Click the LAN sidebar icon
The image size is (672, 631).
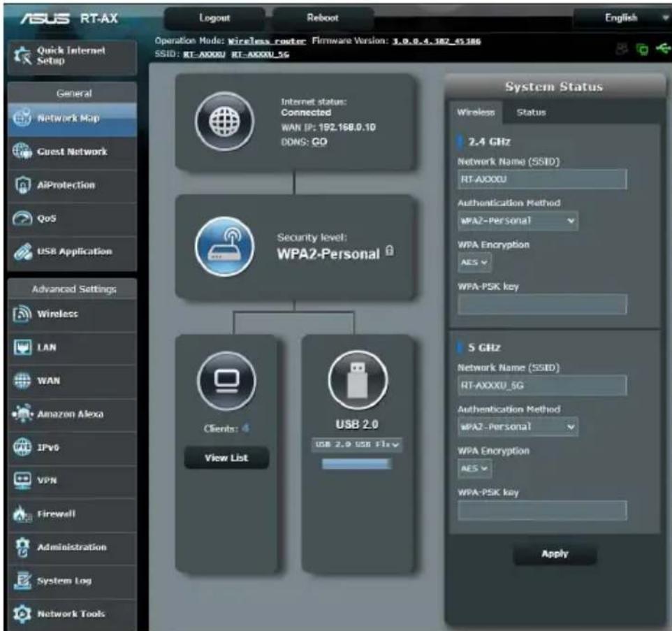coord(22,347)
